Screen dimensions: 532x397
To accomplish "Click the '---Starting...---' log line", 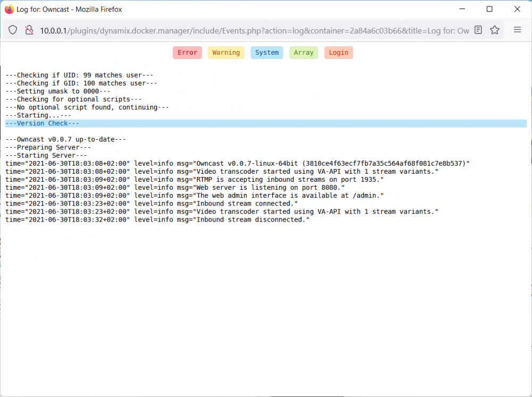I will [x=38, y=116].
